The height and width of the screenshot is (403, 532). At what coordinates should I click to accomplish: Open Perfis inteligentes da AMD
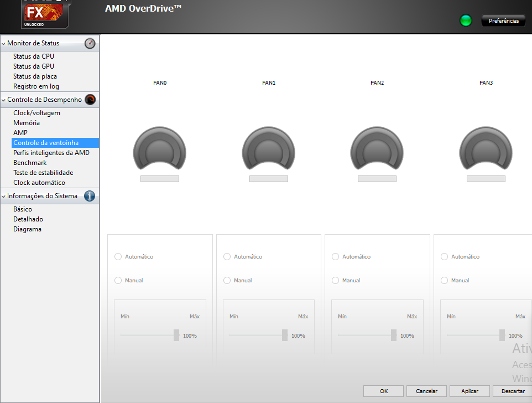click(x=51, y=153)
